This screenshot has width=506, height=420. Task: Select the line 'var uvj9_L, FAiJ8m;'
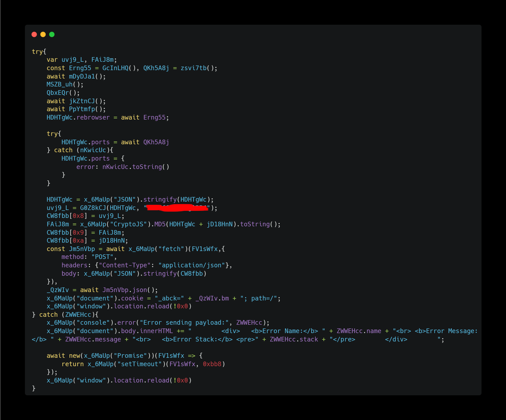[82, 60]
